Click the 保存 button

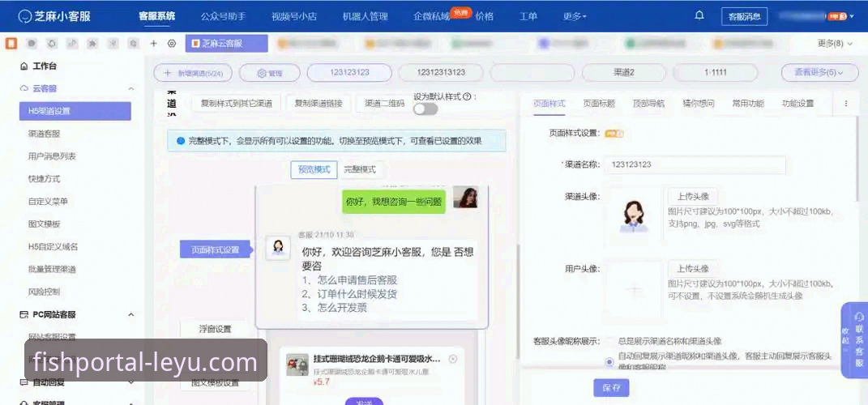pos(611,388)
